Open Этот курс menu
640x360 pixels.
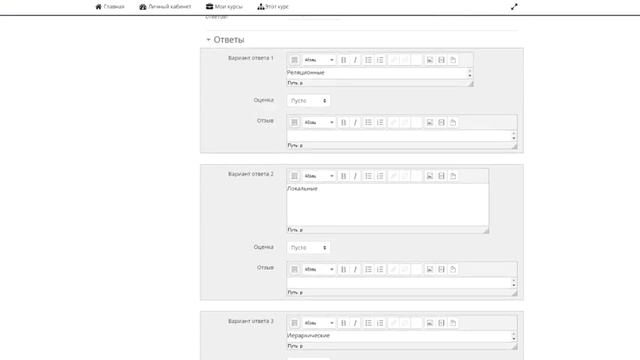coord(273,7)
